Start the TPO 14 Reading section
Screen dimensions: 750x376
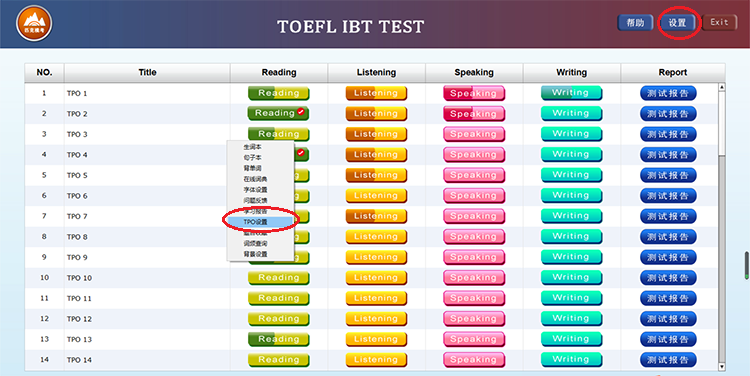click(278, 360)
